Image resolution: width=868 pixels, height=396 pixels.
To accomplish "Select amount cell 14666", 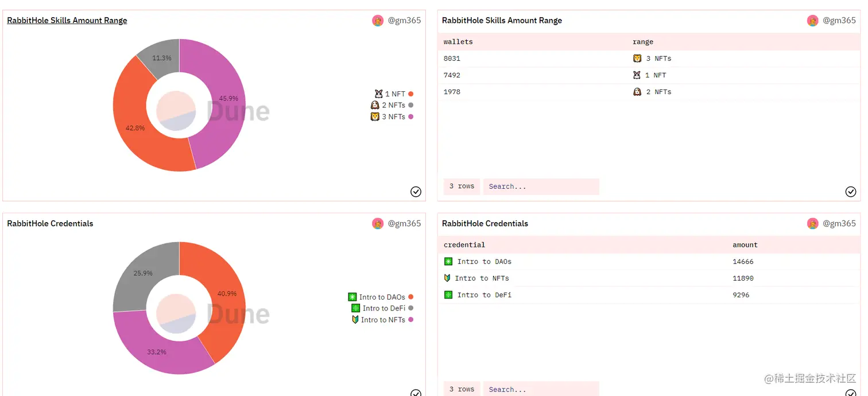I will 743,262.
